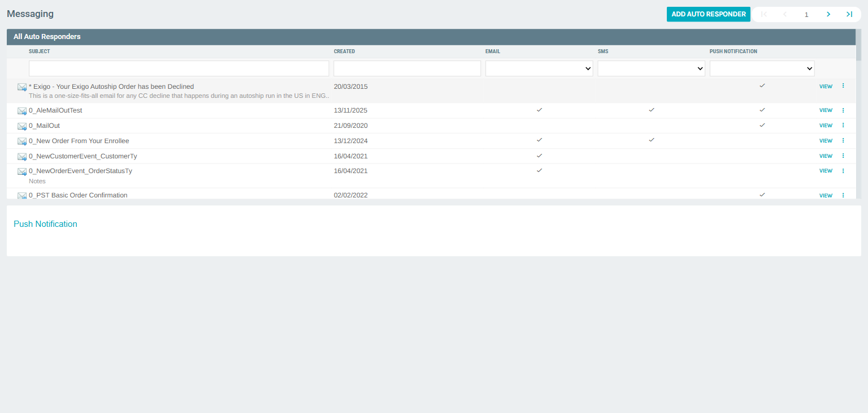Image resolution: width=868 pixels, height=413 pixels.
Task: Click created date 13/11/2025
Action: (350, 110)
